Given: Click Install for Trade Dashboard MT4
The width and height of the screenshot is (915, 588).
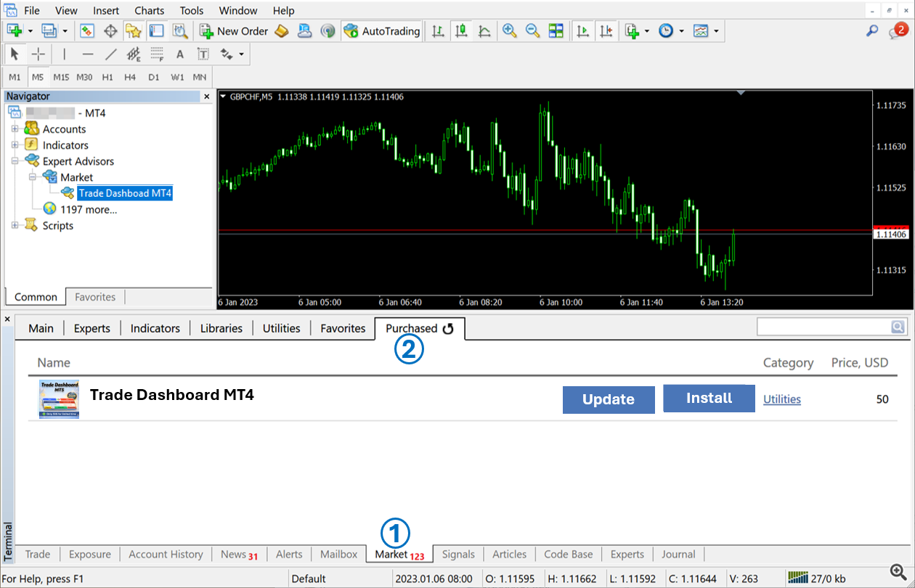Looking at the screenshot, I should tap(709, 398).
